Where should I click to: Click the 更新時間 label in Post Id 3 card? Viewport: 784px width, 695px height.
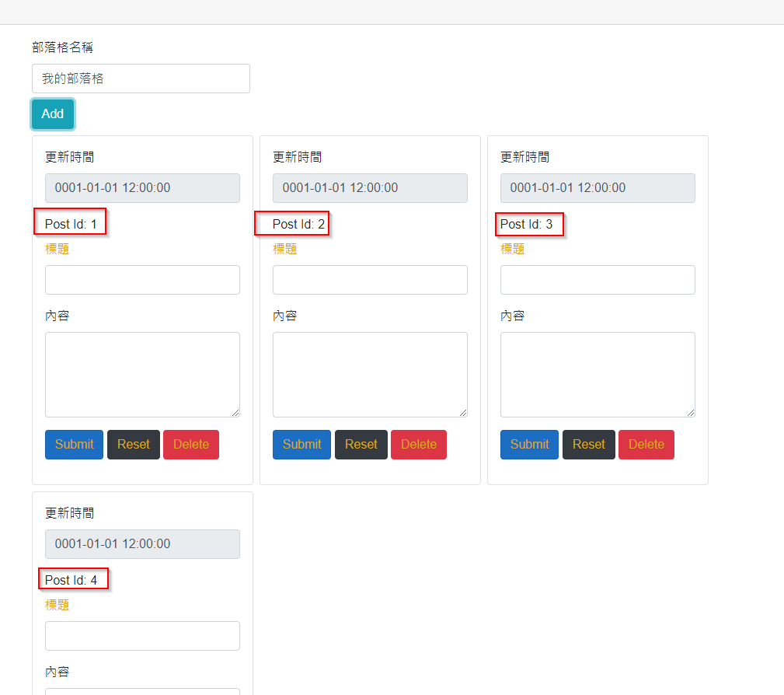pyautogui.click(x=525, y=157)
